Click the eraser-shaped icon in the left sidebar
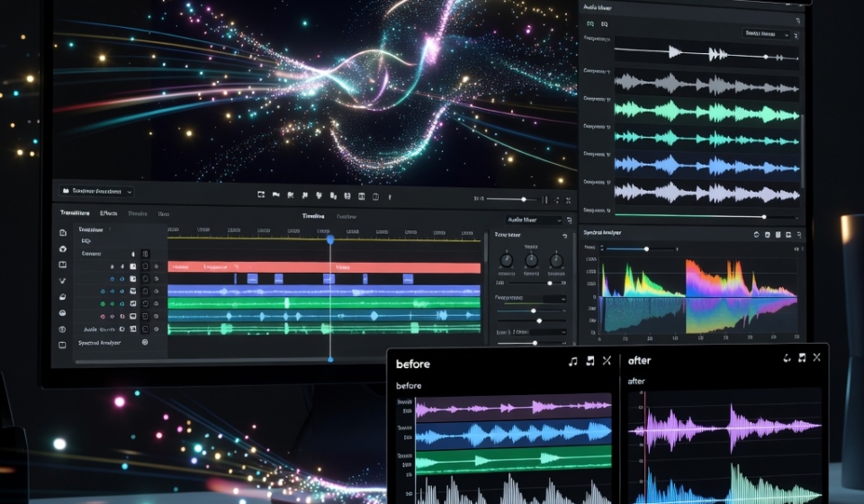The image size is (864, 504). [62, 297]
